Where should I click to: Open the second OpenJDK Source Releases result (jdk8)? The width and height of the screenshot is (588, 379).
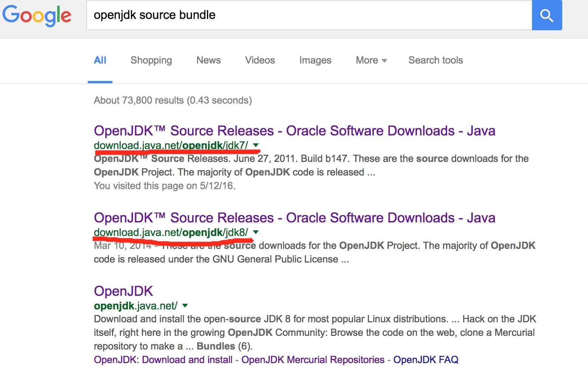click(x=294, y=218)
